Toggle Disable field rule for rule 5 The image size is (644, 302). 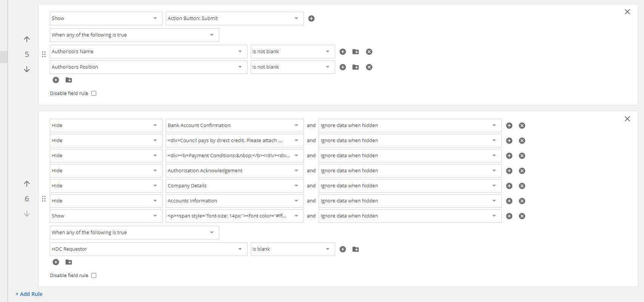[x=94, y=94]
